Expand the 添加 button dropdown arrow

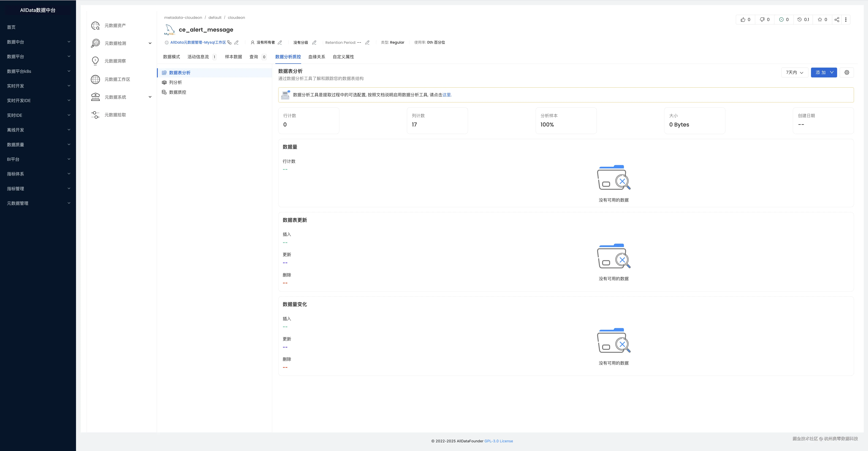coord(832,73)
